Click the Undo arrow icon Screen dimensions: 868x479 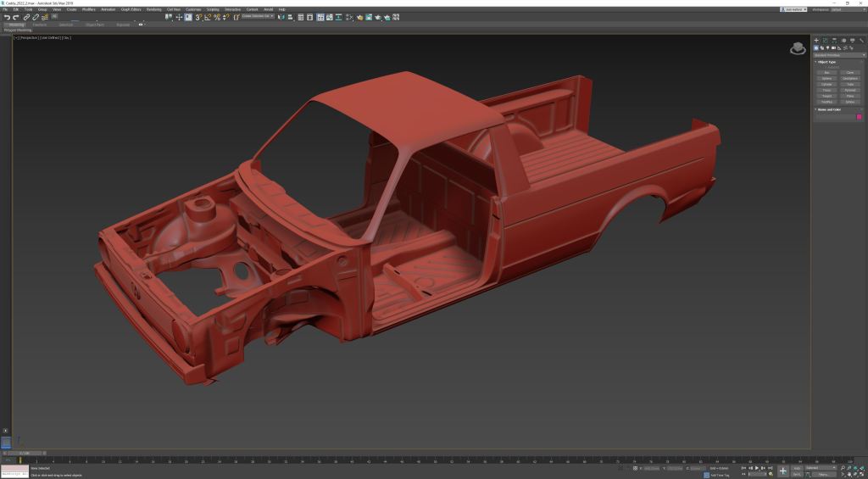point(7,17)
